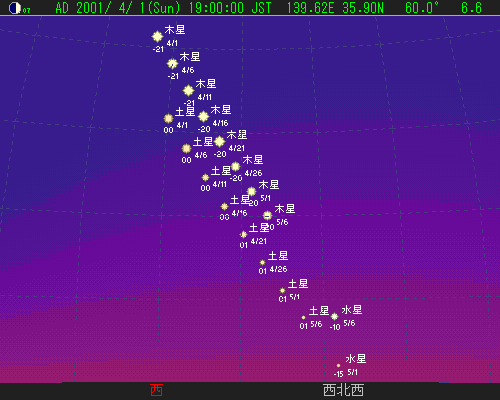
Task: Click the 139.62E 35.90N location text
Action: [x=335, y=8]
